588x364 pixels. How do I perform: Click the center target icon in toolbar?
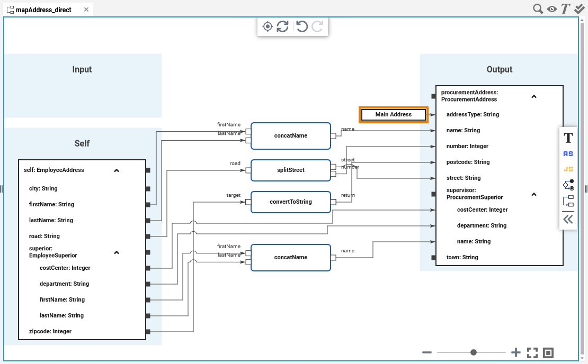point(268,26)
